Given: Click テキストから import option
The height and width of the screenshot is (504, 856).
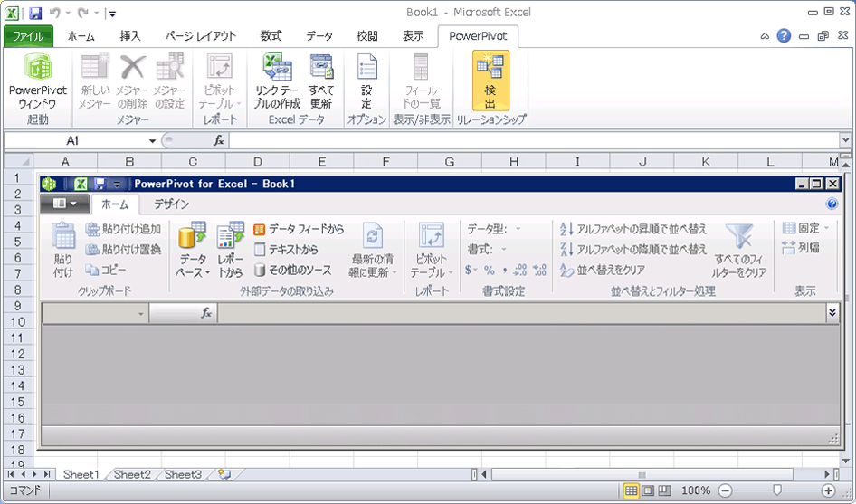Looking at the screenshot, I should pos(286,250).
